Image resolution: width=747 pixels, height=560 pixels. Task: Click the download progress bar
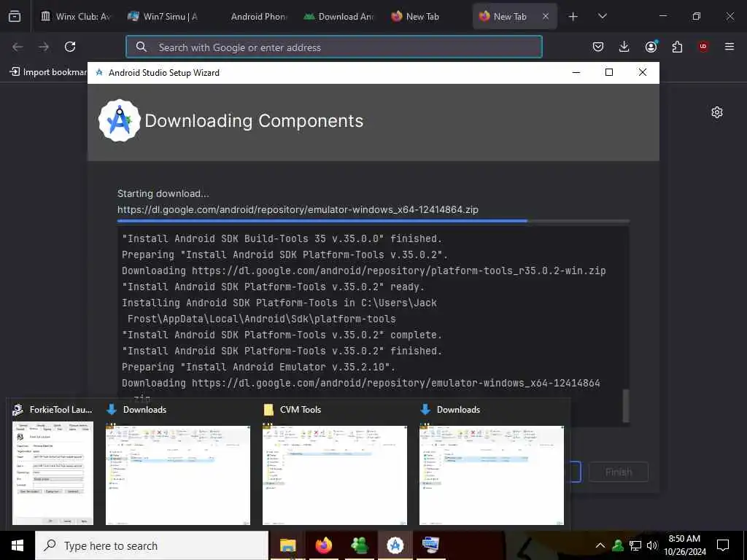click(373, 221)
